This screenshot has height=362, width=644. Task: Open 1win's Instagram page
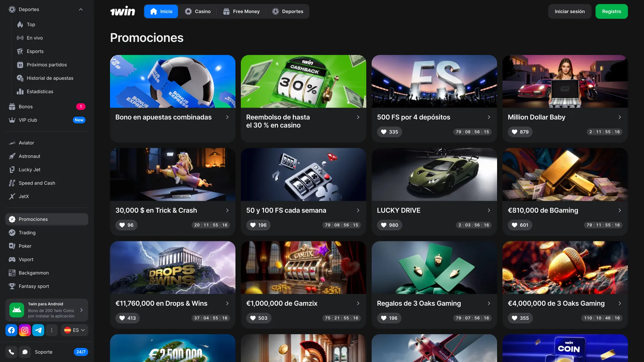click(x=25, y=330)
